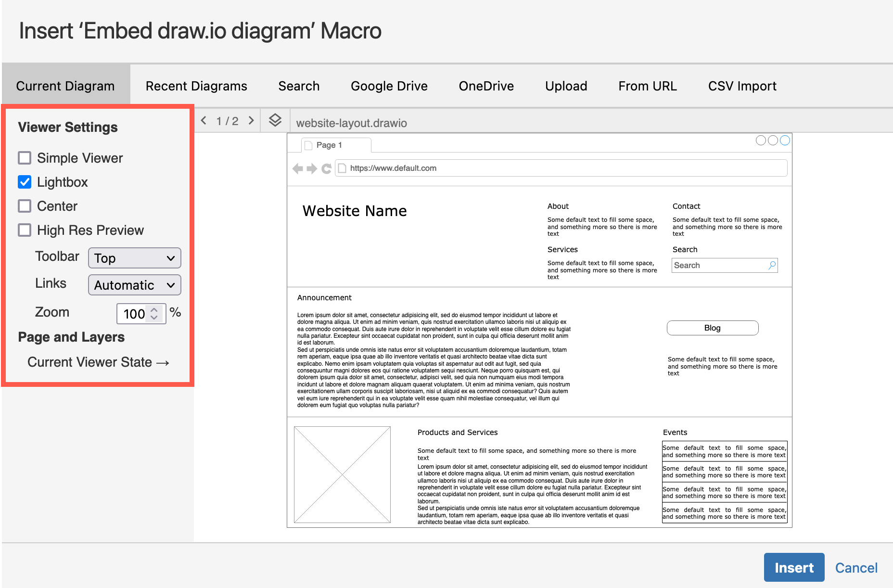
Task: Enable the Simple Viewer checkbox
Action: pyautogui.click(x=24, y=157)
